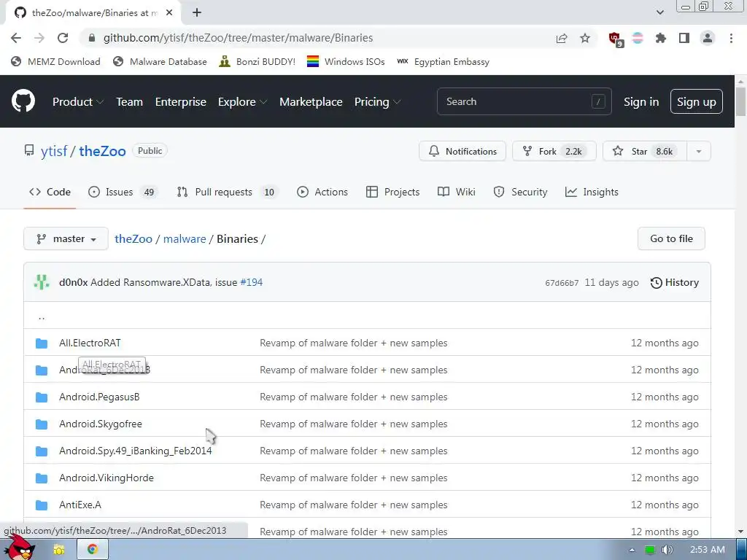Image resolution: width=747 pixels, height=560 pixels.
Task: Open the Bonzi BUDDY! bookmark
Action: point(258,61)
